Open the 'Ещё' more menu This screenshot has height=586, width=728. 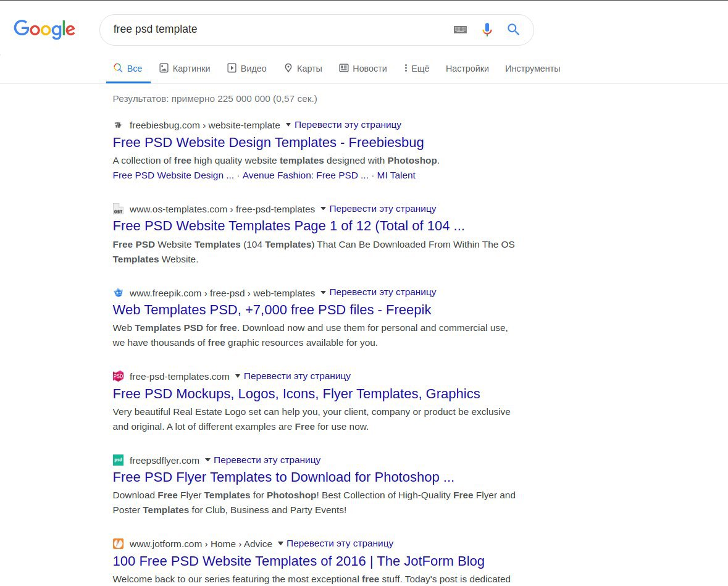[x=416, y=69]
